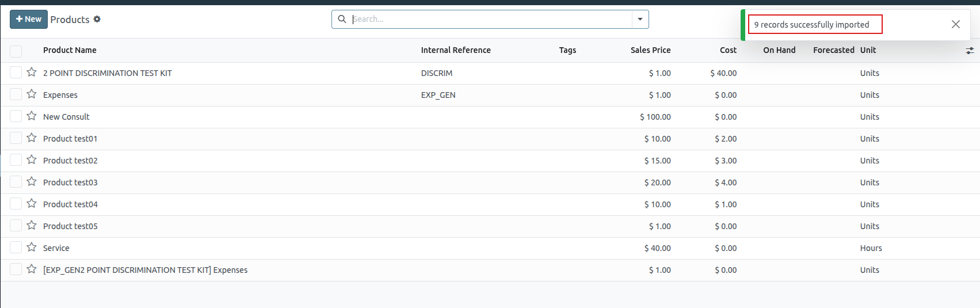Tick the select-all header checkbox
This screenshot has width=980, height=308.
point(16,51)
